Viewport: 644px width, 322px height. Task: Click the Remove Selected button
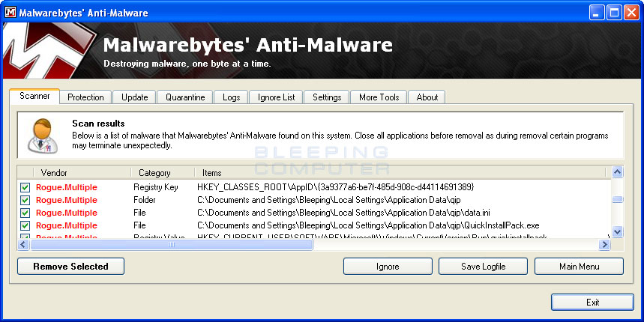point(70,267)
